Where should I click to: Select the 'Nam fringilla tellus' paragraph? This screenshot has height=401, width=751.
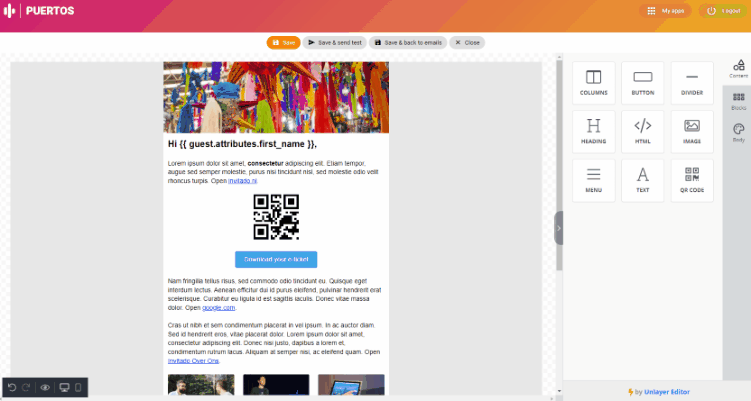coord(275,294)
